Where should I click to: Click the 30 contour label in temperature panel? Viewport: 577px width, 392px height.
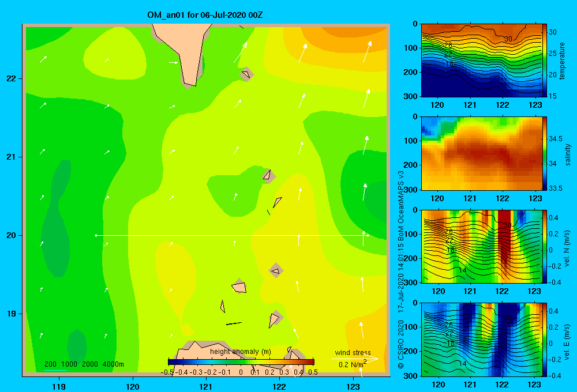508,39
